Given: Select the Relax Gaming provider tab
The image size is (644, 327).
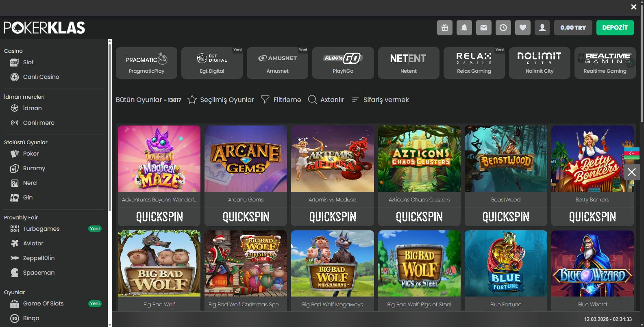Looking at the screenshot, I should point(474,63).
